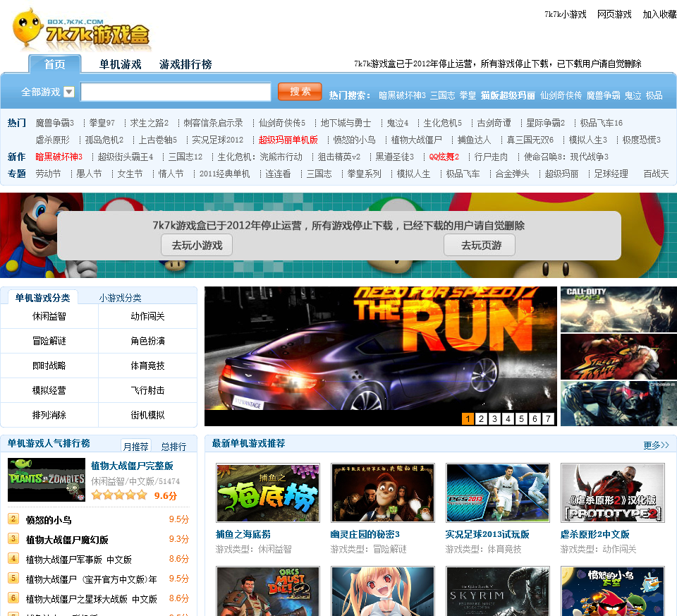Viewport: 677px width, 616px height.
Task: Open Plants vs Zombies ranking thumbnail
Action: (47, 480)
